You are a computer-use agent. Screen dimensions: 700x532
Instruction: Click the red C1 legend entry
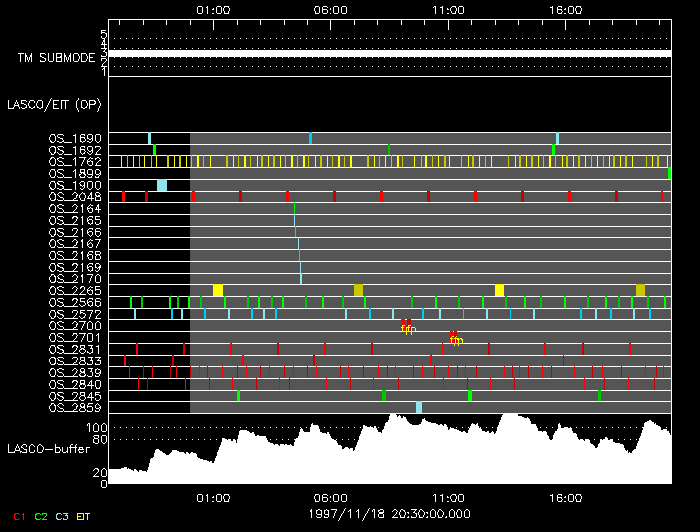pyautogui.click(x=18, y=516)
